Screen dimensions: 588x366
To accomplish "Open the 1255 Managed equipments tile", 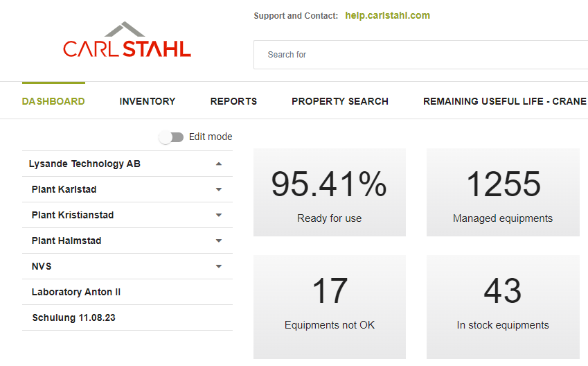I will click(x=503, y=193).
